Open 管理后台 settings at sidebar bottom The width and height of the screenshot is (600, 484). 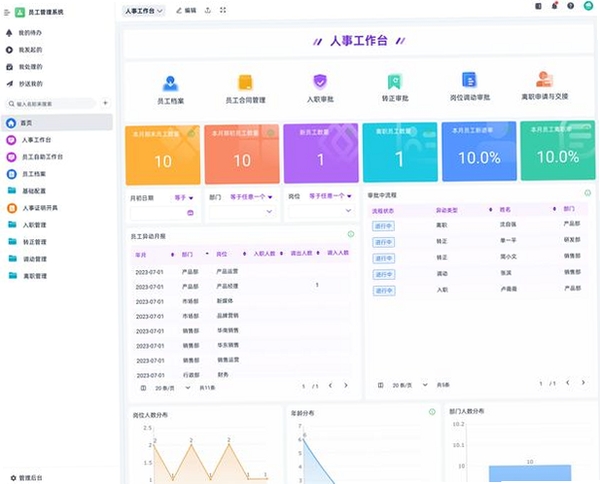26,477
